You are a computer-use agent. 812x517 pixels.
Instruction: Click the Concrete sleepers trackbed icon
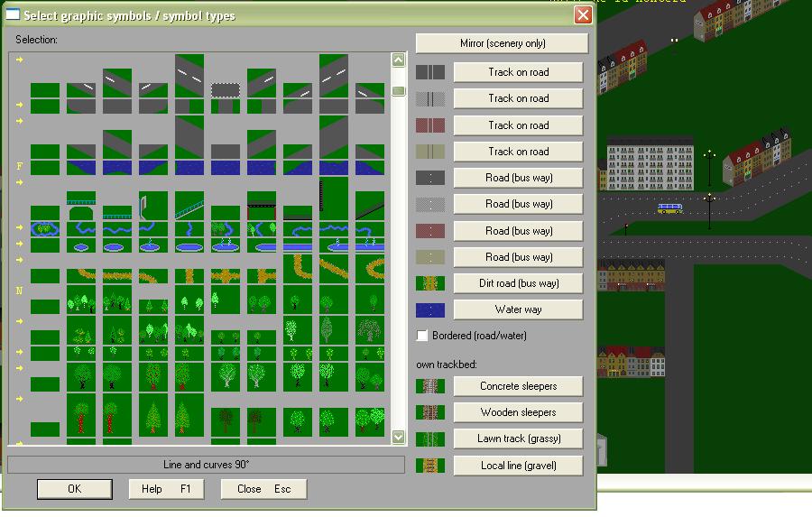(430, 386)
